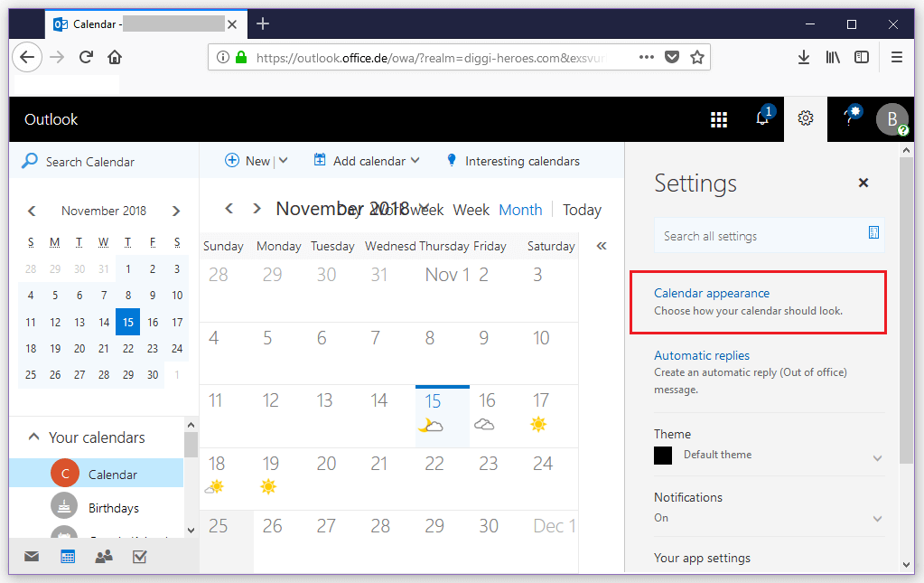Expand the Theme dropdown
This screenshot has width=924, height=583.
pyautogui.click(x=877, y=457)
